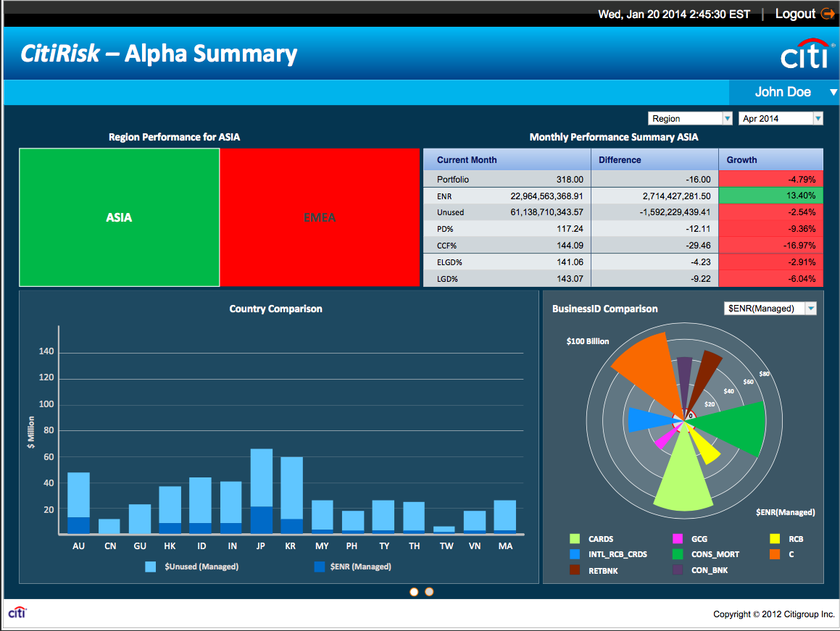Click the CARDS legend color swatch
The height and width of the screenshot is (631, 840).
pos(575,539)
